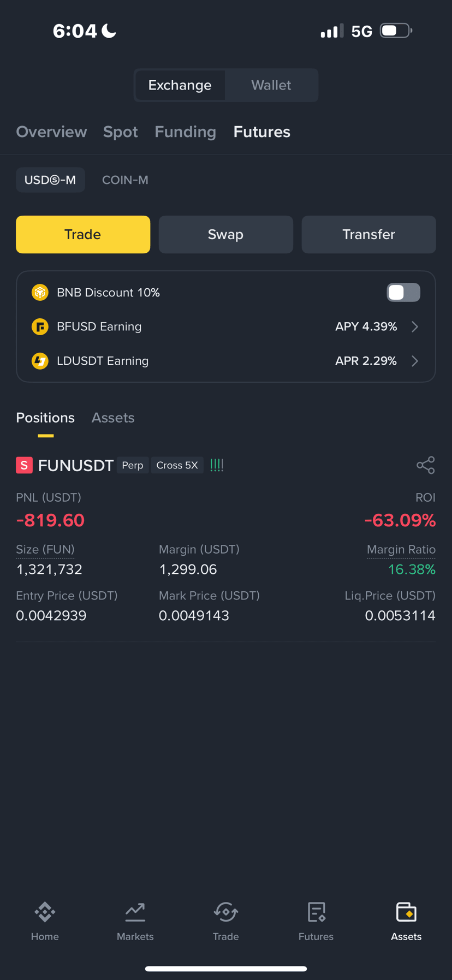Tap the cellular signal bars
452x980 pixels.
(332, 31)
